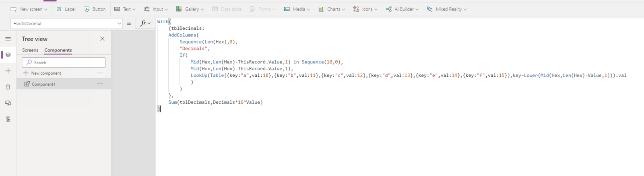Viewport: 644px width, 176px height.
Task: Open the Media dropdown
Action: [x=297, y=9]
